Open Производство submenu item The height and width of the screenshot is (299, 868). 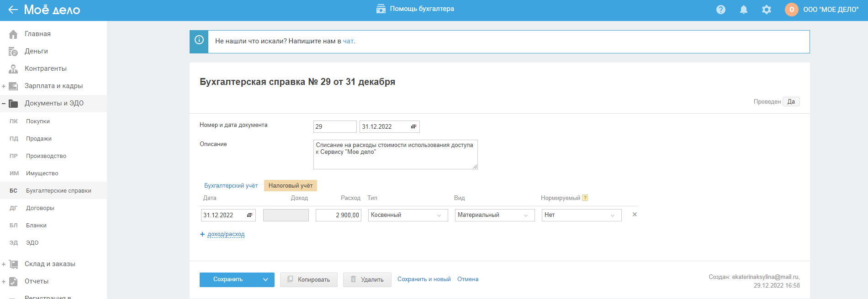click(46, 156)
